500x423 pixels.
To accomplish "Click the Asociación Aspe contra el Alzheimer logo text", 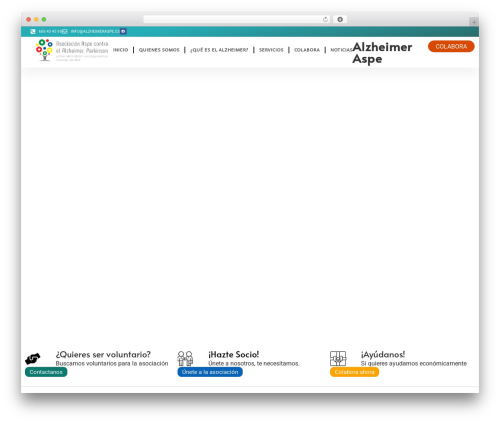I will tap(82, 50).
